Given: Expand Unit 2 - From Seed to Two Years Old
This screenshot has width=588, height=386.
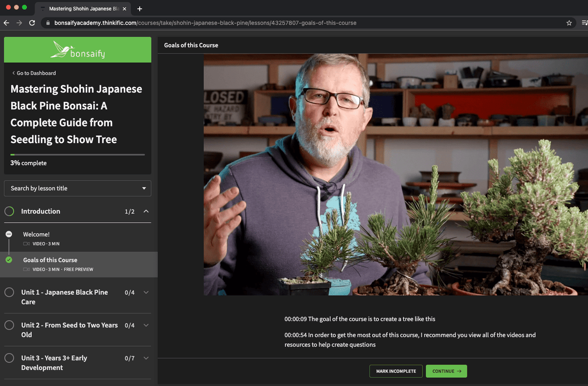Looking at the screenshot, I should tap(145, 325).
